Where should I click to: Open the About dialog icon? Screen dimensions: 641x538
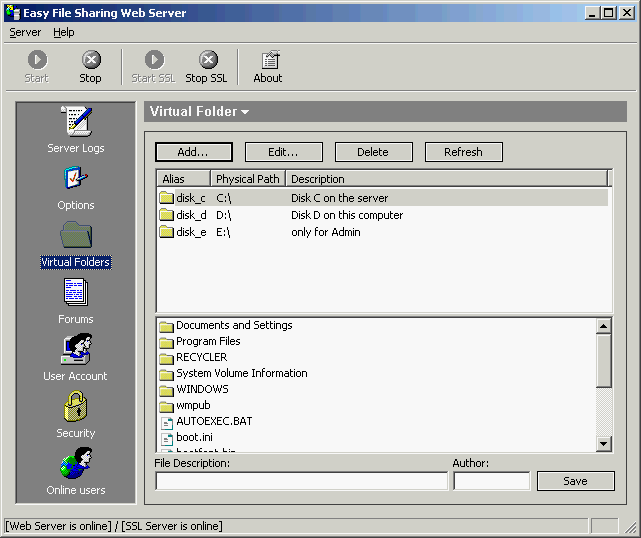click(270, 60)
